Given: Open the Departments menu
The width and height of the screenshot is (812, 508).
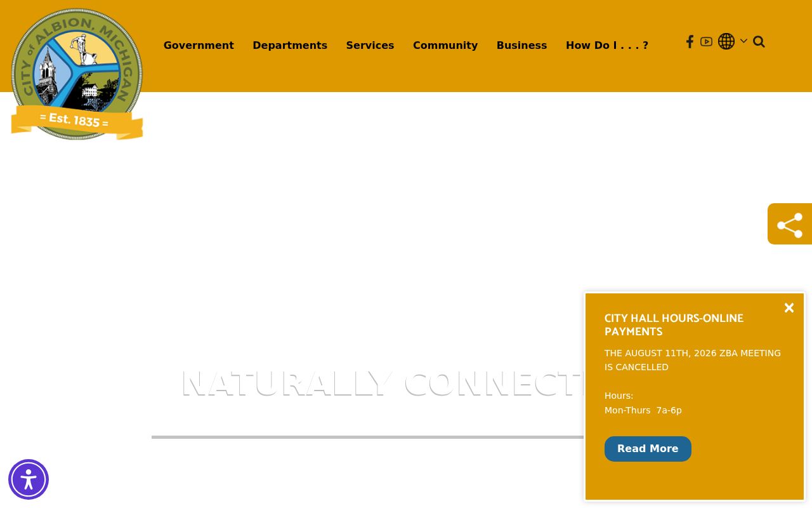Looking at the screenshot, I should click(x=290, y=46).
